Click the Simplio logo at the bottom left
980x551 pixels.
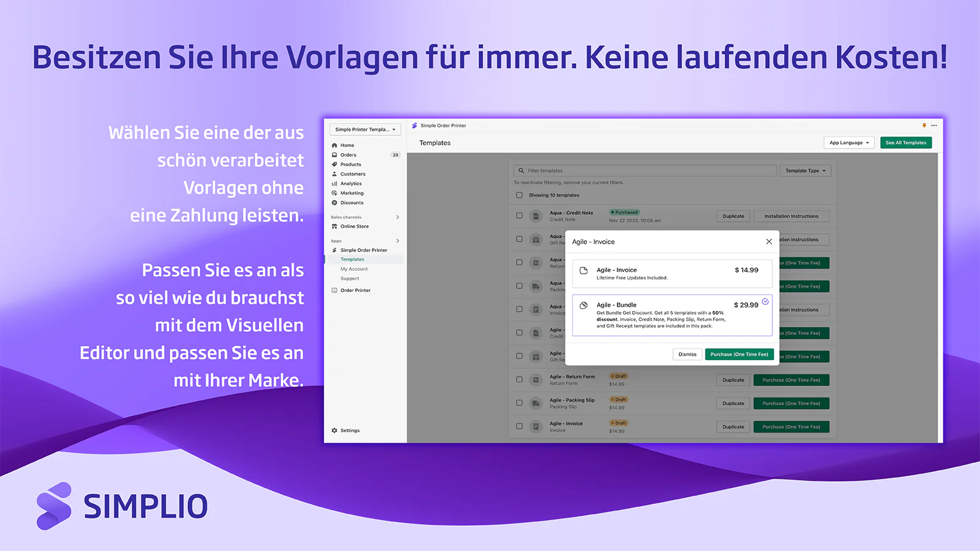click(x=123, y=506)
